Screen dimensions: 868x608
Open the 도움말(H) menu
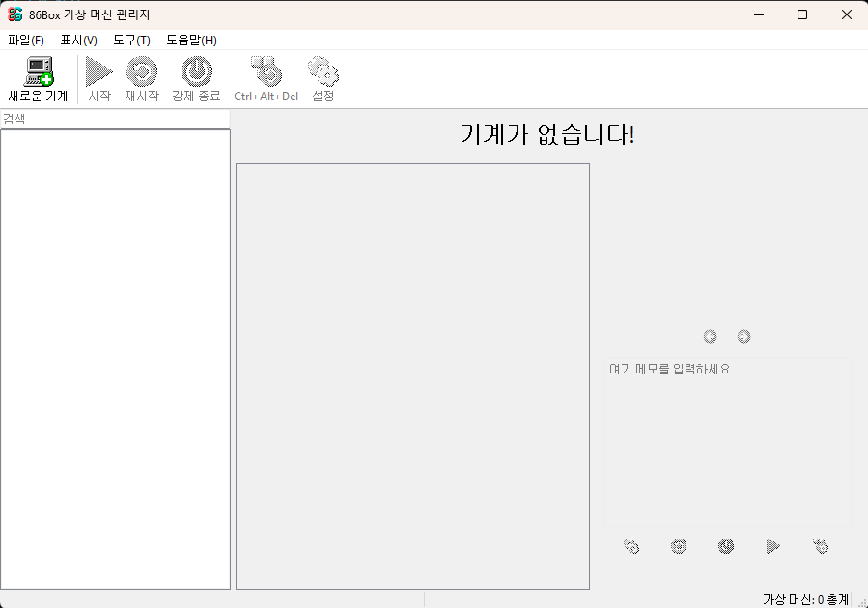click(x=191, y=41)
